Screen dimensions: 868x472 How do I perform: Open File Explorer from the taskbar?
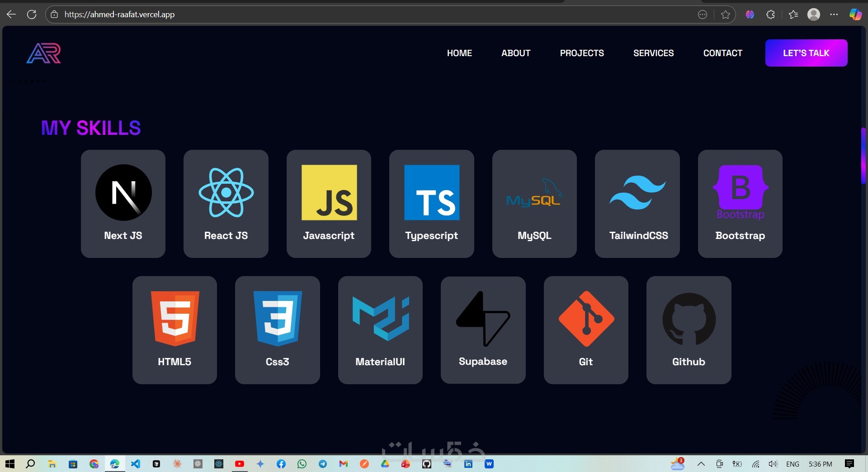(x=52, y=464)
